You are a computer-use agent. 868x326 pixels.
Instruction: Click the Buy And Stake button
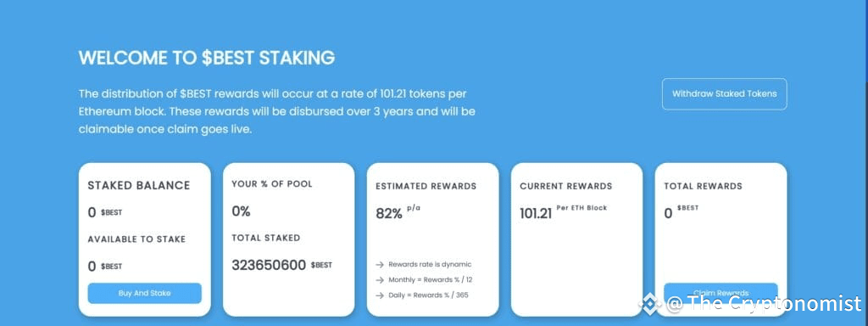[x=144, y=293]
